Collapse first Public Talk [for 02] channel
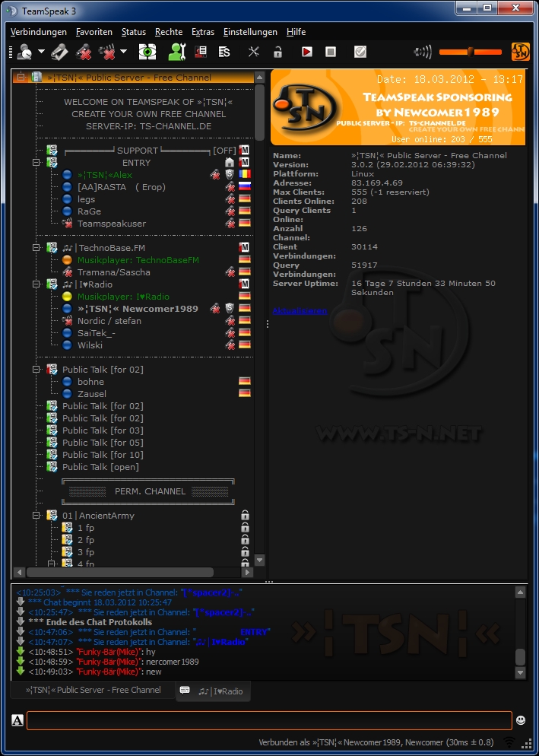The width and height of the screenshot is (539, 756). 36,370
